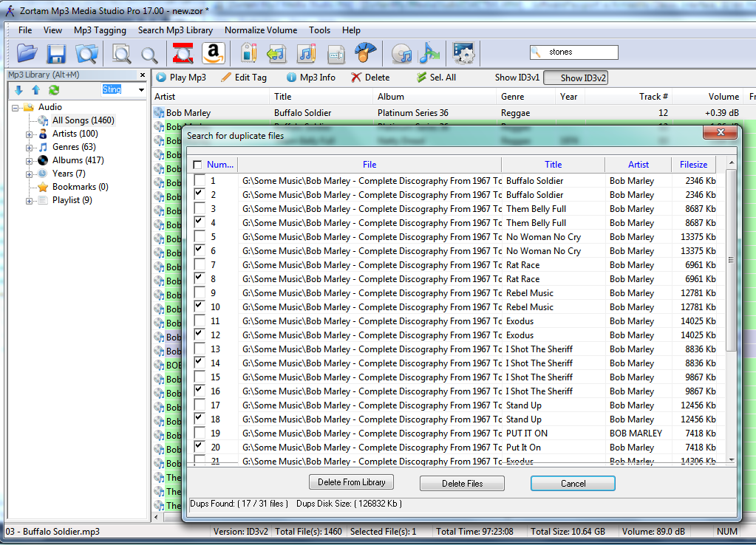Toggle the select-all checkbox in Num header
Screen dimensions: 756x545
point(197,165)
